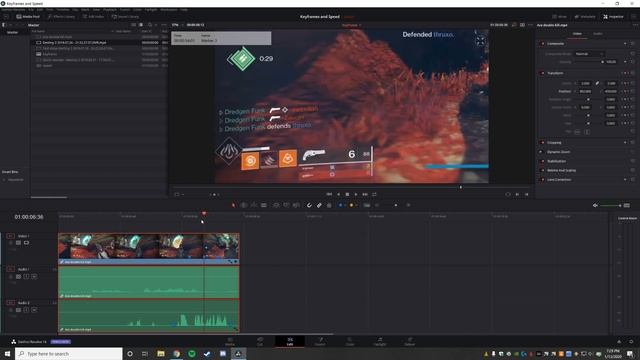
Task: Click the Overwrite Clip edit icon
Action: 287,205
